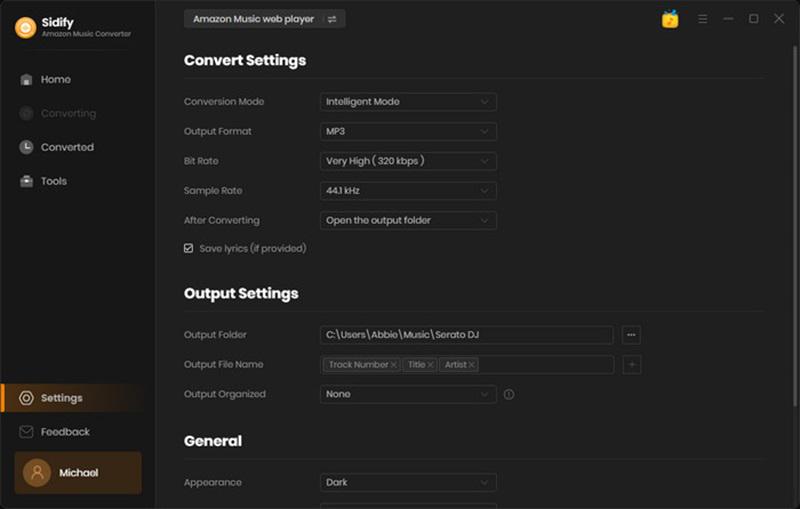Click the Output File Name field
Screen dimensions: 800x509
[467, 365]
